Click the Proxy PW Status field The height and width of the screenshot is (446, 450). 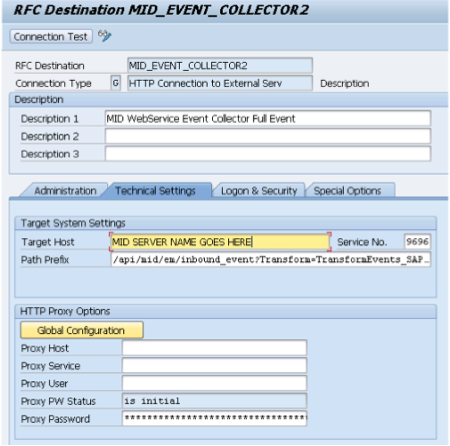[214, 401]
